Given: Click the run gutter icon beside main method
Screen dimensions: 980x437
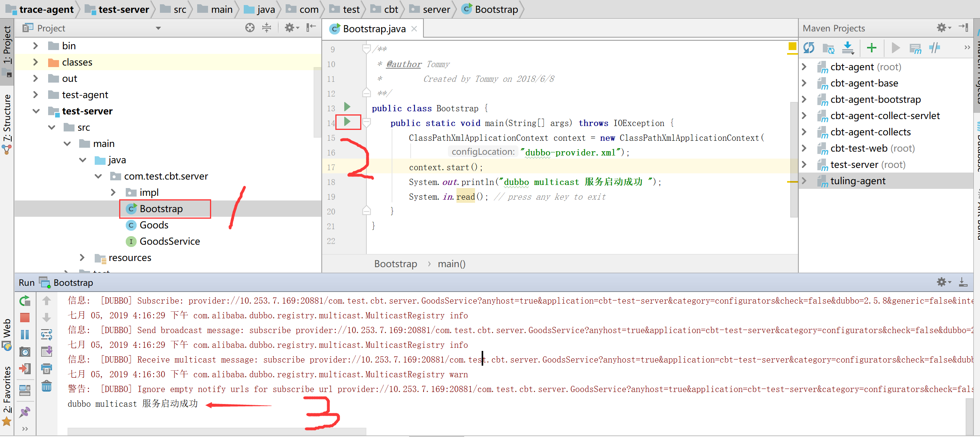Looking at the screenshot, I should (347, 122).
